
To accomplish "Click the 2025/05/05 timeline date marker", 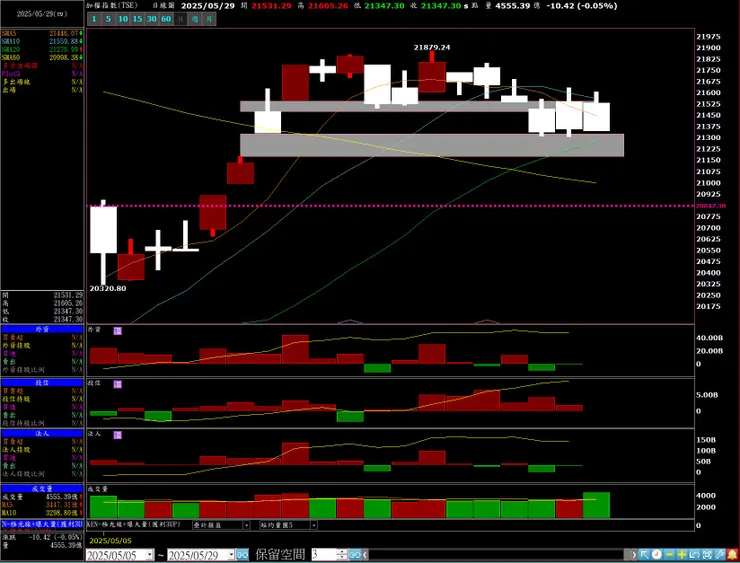I will pyautogui.click(x=110, y=540).
